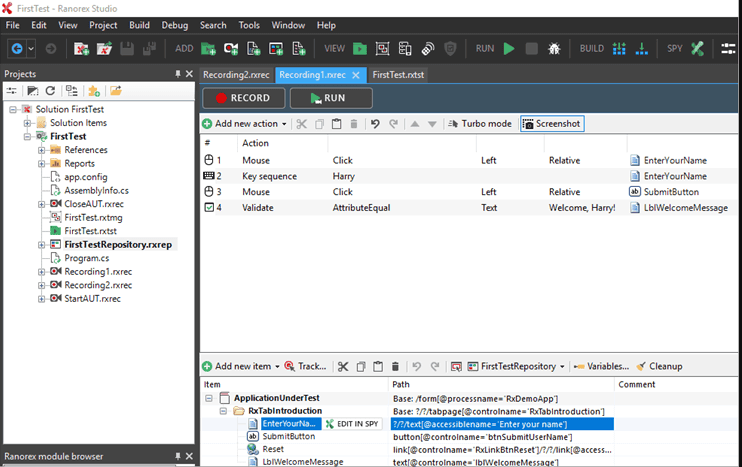This screenshot has height=467, width=742.
Task: Click the green VIEW test suite icon
Action: coord(360,48)
